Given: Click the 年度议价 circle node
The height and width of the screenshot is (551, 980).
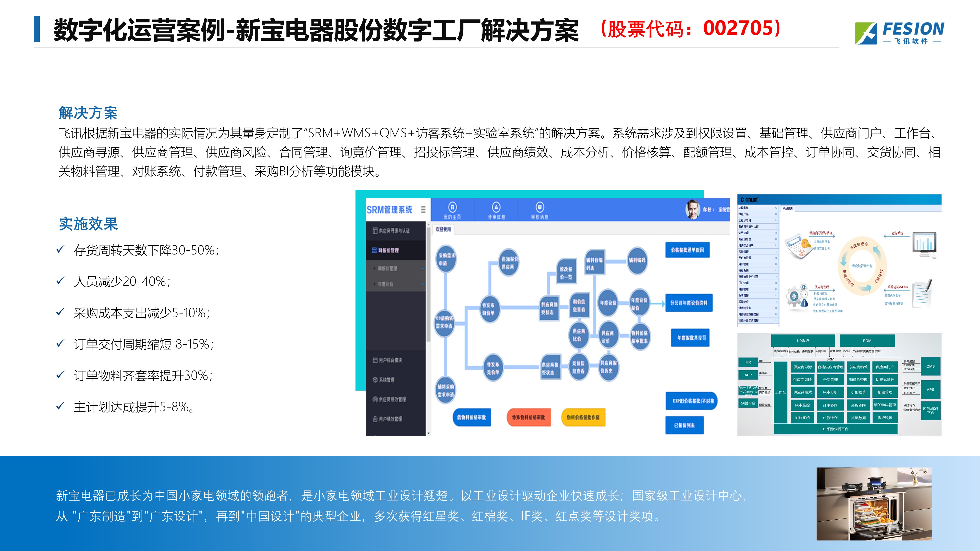Looking at the screenshot, I should 608,303.
